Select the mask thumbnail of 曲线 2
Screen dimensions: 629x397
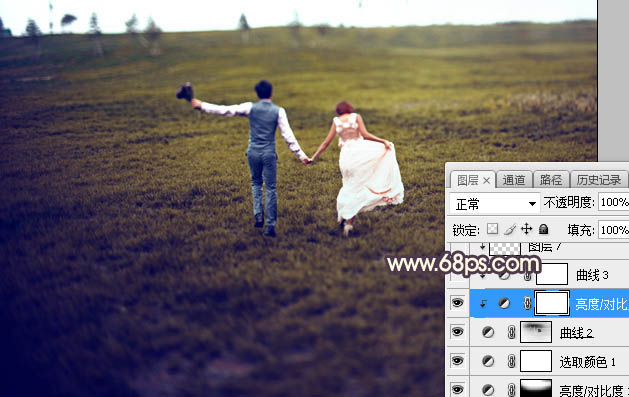536,332
